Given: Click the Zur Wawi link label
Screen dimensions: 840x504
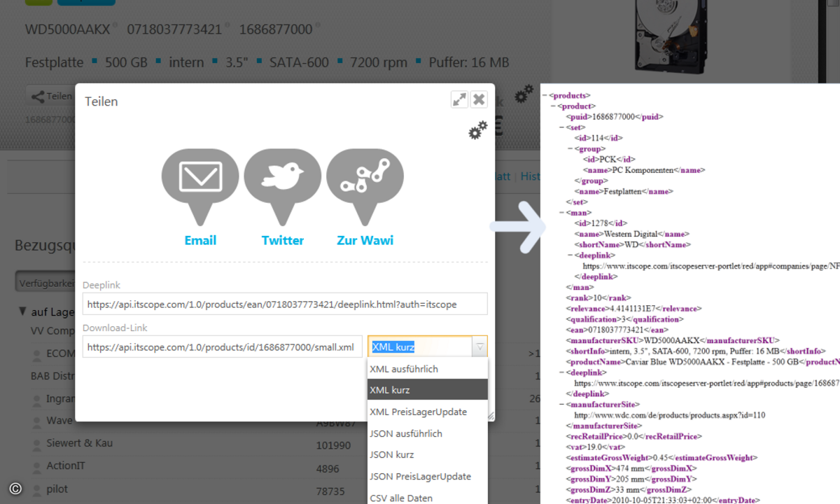Looking at the screenshot, I should point(365,240).
